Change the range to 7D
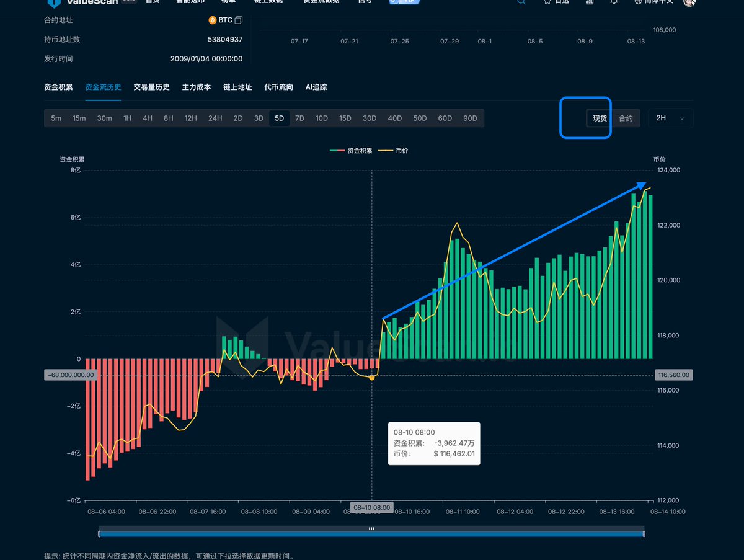Image resolution: width=744 pixels, height=560 pixels. (299, 118)
